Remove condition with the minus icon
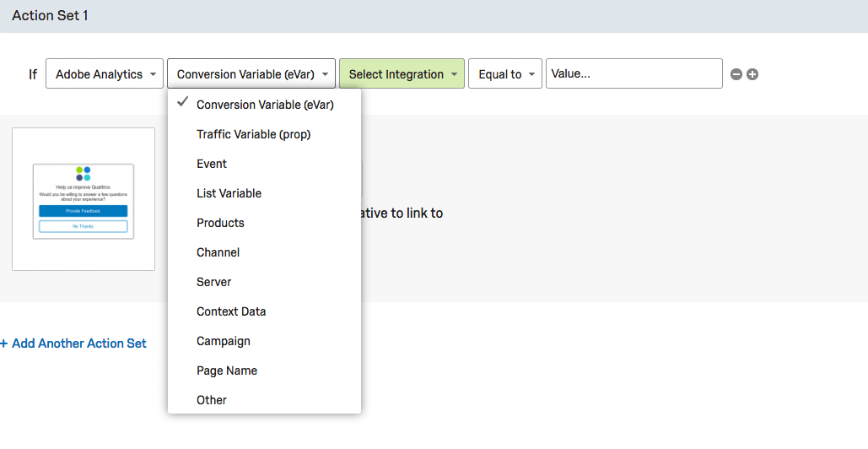Viewport: 868px width, 449px height. coord(736,74)
